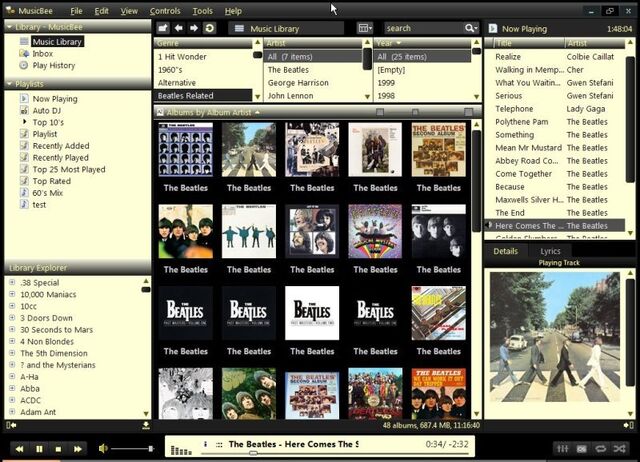The image size is (640, 462).
Task: Open the Year column sort dropdown
Action: pyautogui.click(x=399, y=43)
